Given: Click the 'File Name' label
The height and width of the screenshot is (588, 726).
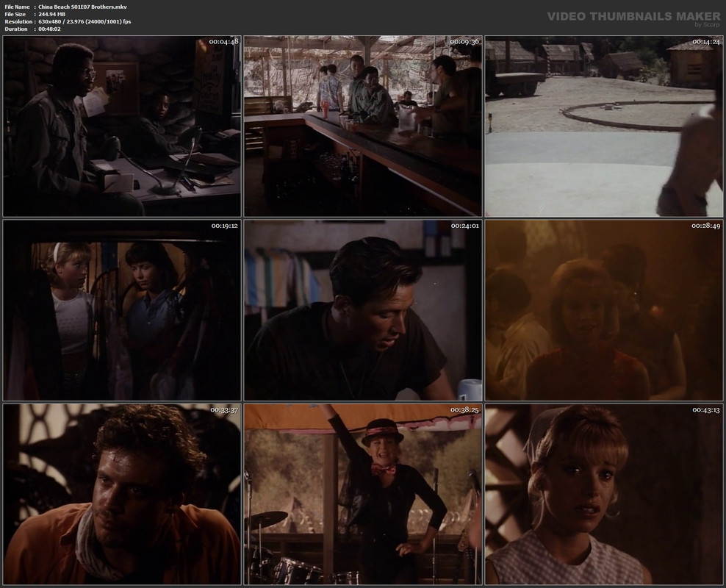Looking at the screenshot, I should coord(17,7).
